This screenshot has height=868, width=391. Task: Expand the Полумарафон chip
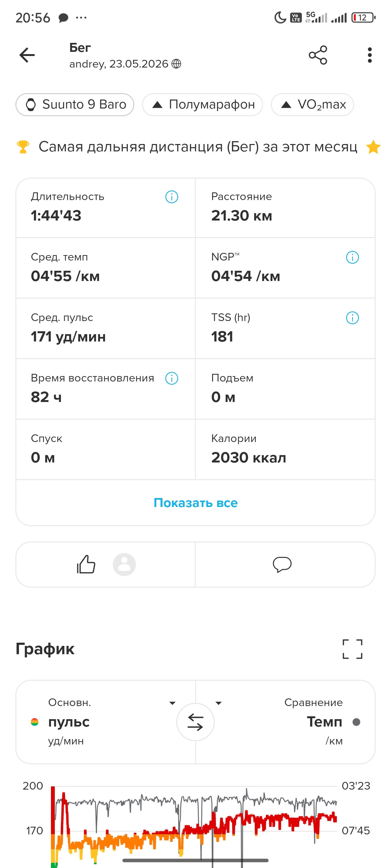click(203, 105)
